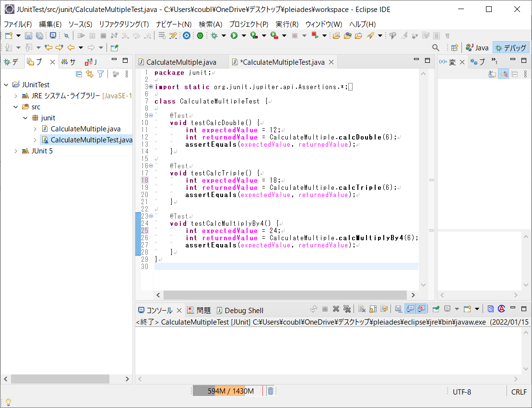Click the Pin Editor toolbar icon
Screen dimensions: 532x408
point(114,47)
